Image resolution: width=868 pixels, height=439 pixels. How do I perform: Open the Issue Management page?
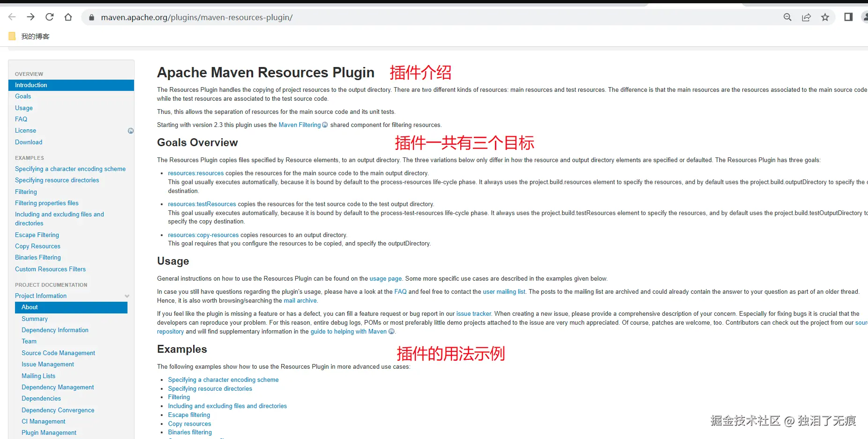(48, 365)
